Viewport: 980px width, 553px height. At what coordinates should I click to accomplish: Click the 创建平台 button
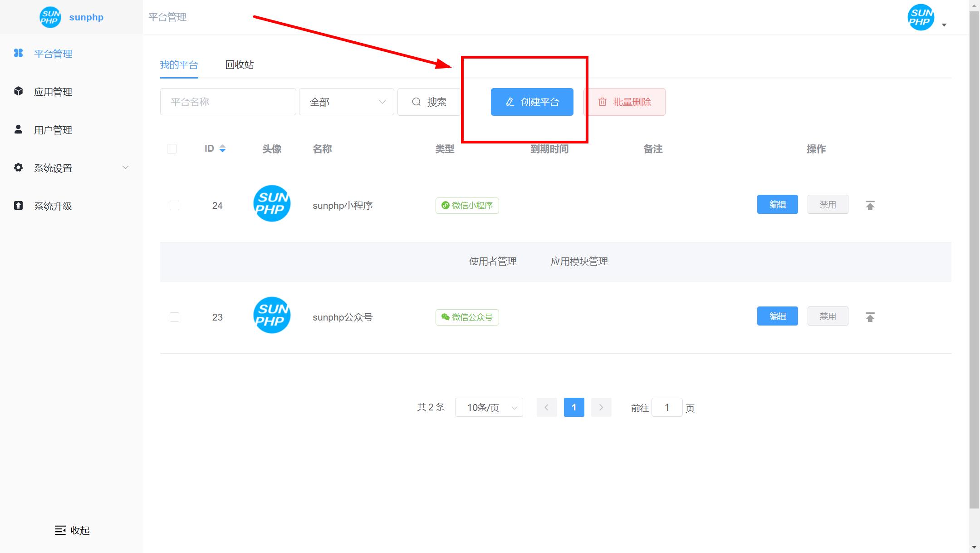(x=532, y=102)
